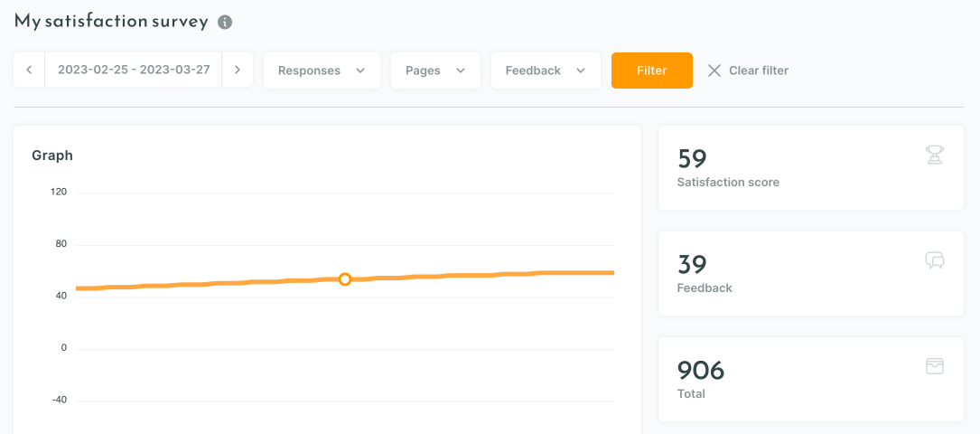980x434 pixels.
Task: Click the total count 906
Action: [x=701, y=370]
